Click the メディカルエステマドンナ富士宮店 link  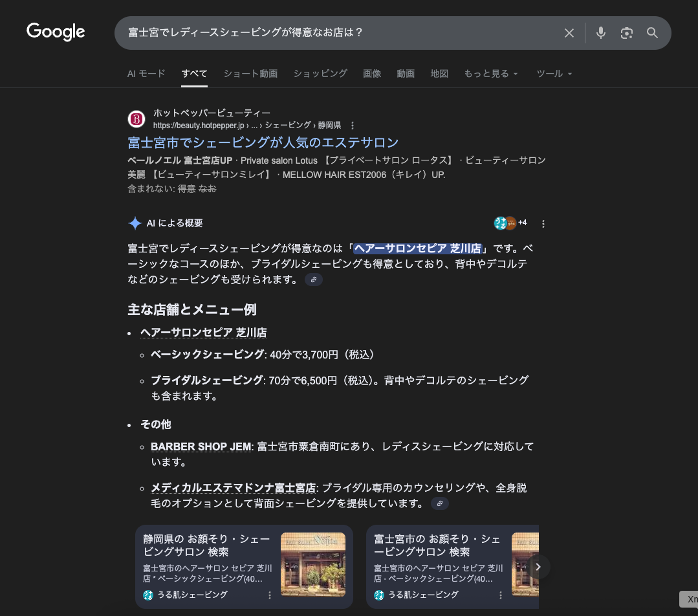(x=233, y=487)
